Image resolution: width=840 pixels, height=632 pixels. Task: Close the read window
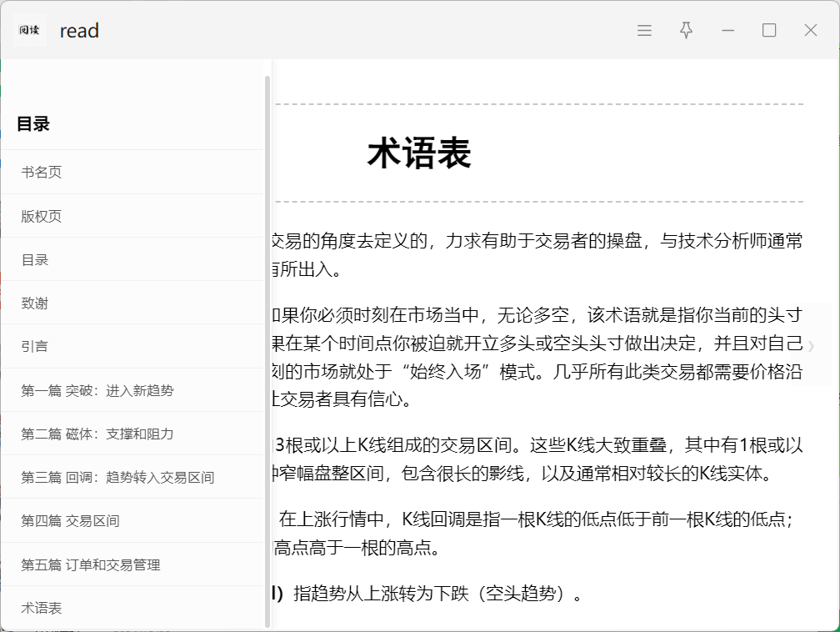coord(810,31)
